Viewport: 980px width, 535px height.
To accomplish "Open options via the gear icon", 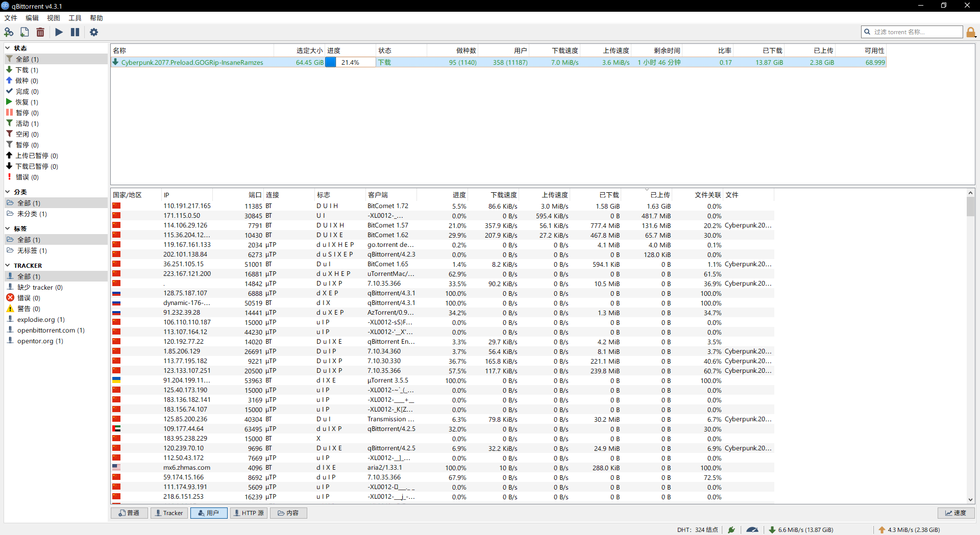I will pyautogui.click(x=94, y=32).
